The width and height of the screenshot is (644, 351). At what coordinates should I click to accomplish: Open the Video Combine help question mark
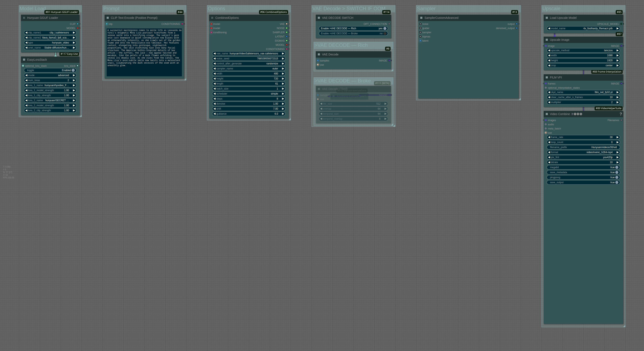coord(621,114)
